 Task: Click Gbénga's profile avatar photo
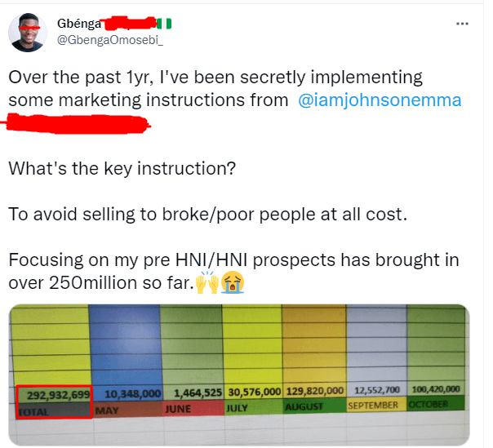coord(28,33)
